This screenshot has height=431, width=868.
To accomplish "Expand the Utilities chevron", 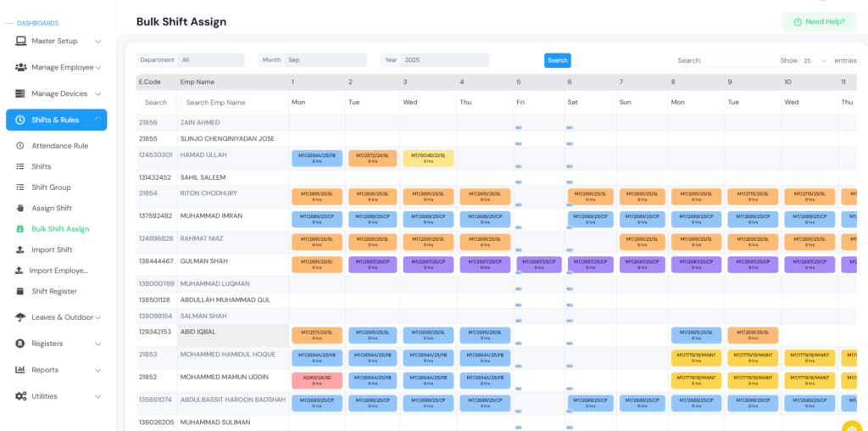I will 98,397.
